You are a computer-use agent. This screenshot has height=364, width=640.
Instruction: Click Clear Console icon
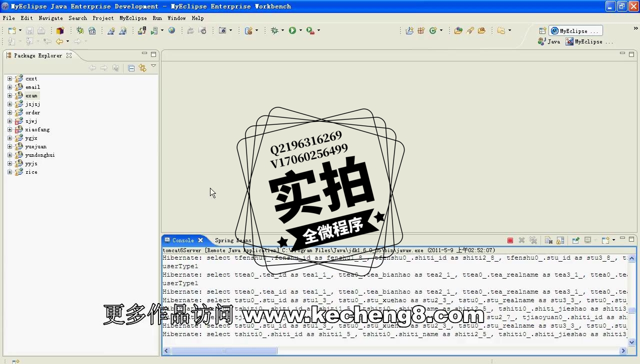[x=548, y=240]
